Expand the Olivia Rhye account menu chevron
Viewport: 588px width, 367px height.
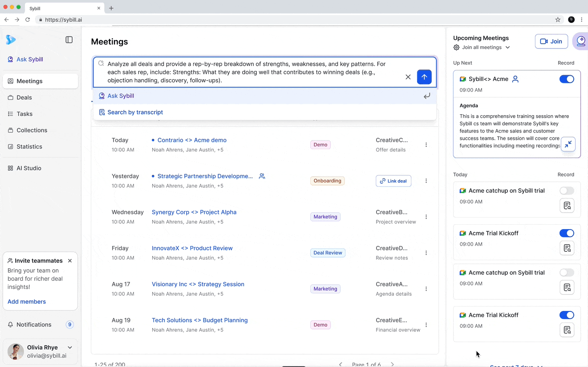coord(70,347)
